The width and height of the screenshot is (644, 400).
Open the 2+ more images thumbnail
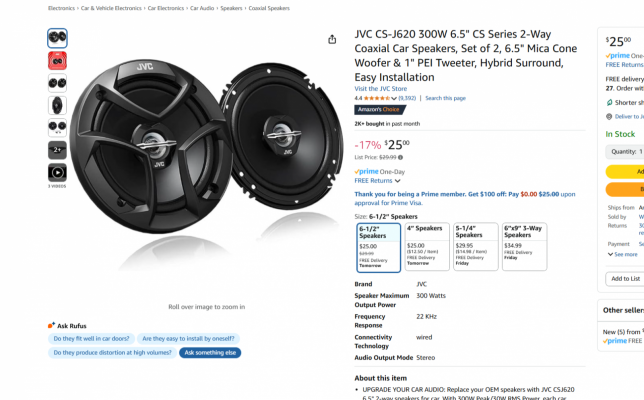point(57,150)
